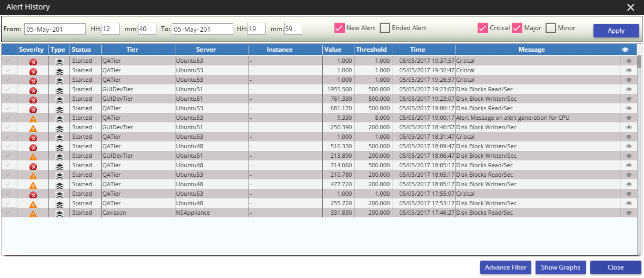This screenshot has width=644, height=278.
Task: Click the type stack icon on the 1955.500 row
Action: pyautogui.click(x=60, y=90)
